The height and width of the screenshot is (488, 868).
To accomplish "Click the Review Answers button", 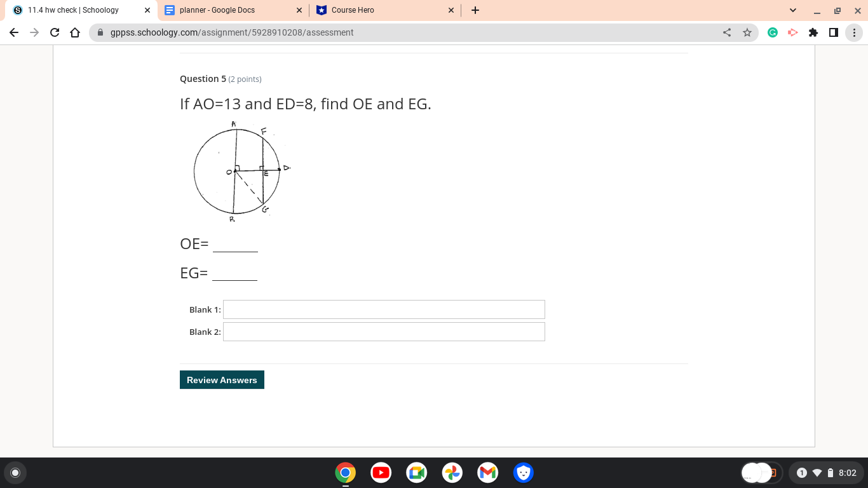I will [222, 380].
